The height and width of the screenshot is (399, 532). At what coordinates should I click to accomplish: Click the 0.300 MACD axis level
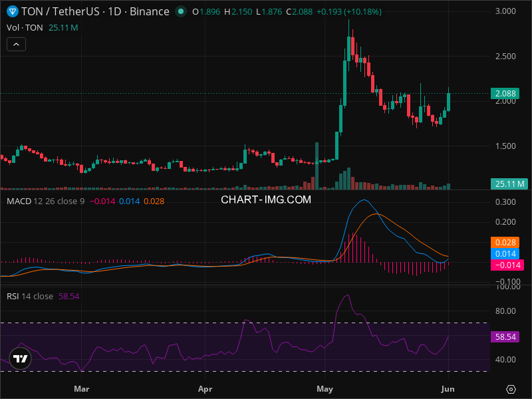[x=505, y=202]
